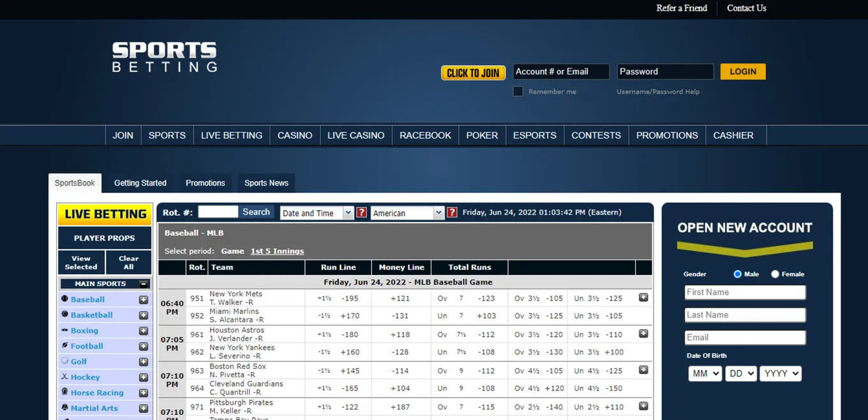Click the PLAYER PROPS button
Screen dimensions: 868x420
pyautogui.click(x=105, y=238)
